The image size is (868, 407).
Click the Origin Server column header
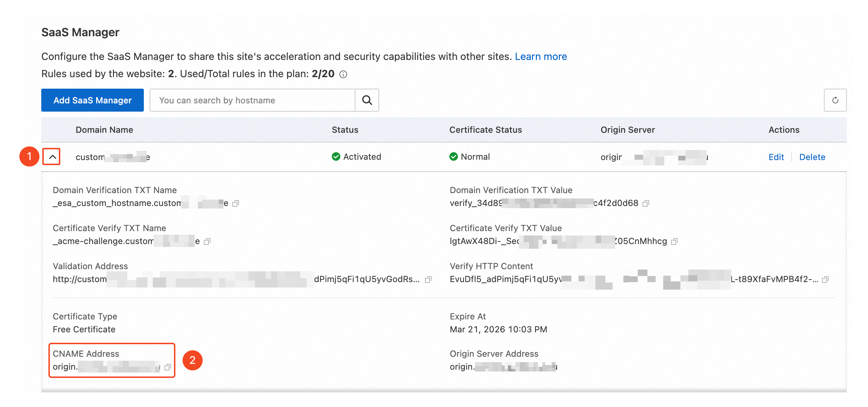click(x=627, y=130)
